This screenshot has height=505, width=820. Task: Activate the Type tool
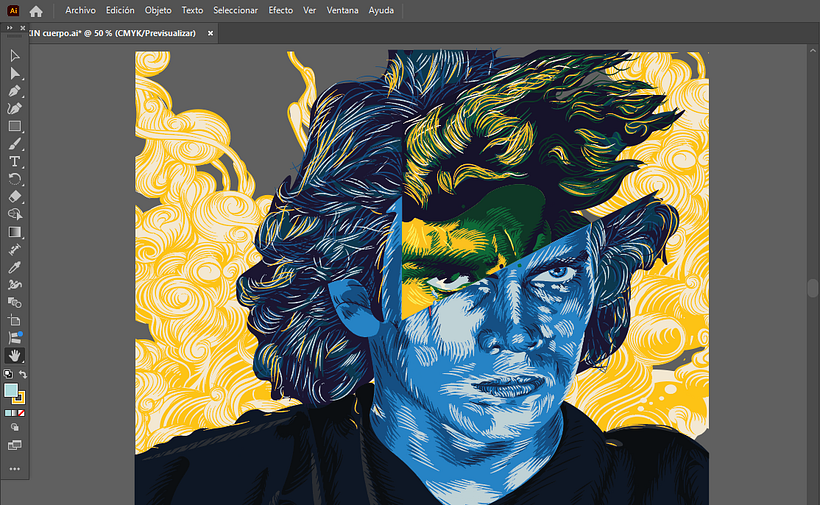pyautogui.click(x=15, y=161)
